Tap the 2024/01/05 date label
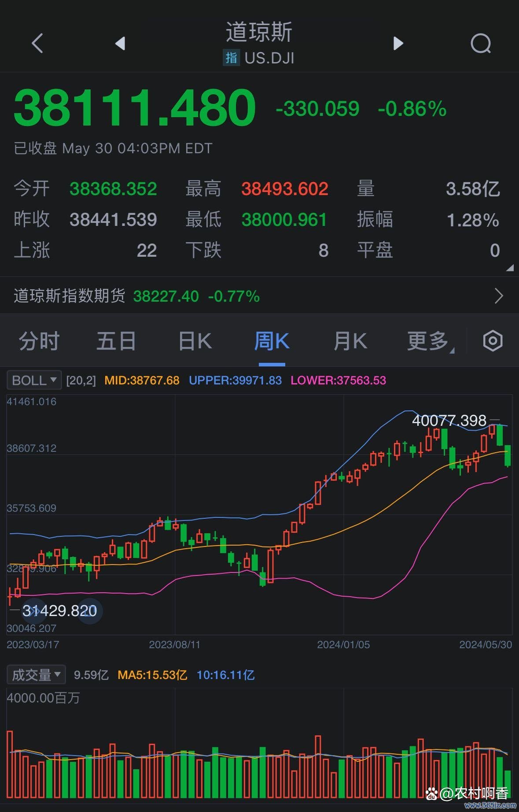The image size is (519, 812). [343, 644]
